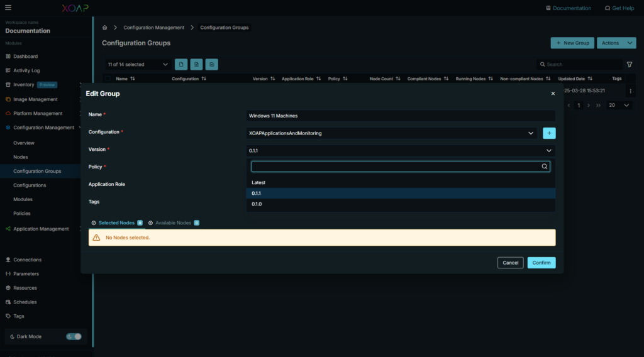The image size is (644, 357).
Task: Open the '11 of 14 selected' columns dropdown
Action: point(138,64)
